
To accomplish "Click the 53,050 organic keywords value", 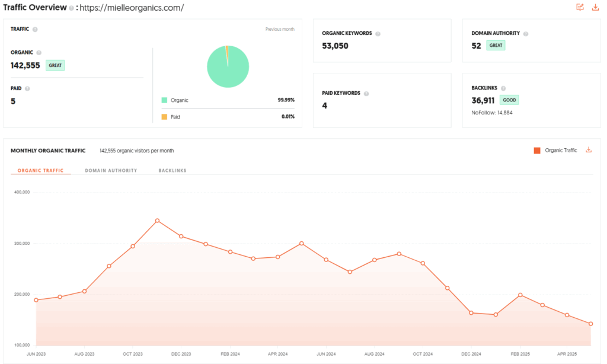I will click(336, 46).
